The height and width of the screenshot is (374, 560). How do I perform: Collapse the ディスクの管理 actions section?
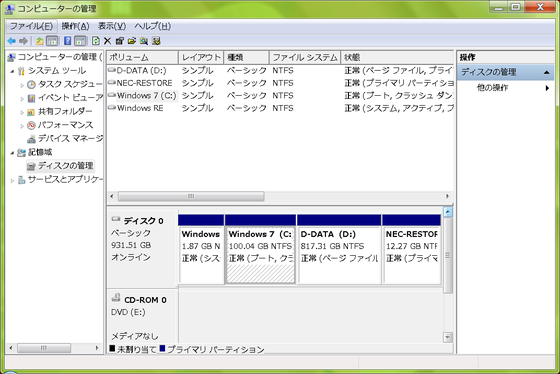pyautogui.click(x=546, y=72)
